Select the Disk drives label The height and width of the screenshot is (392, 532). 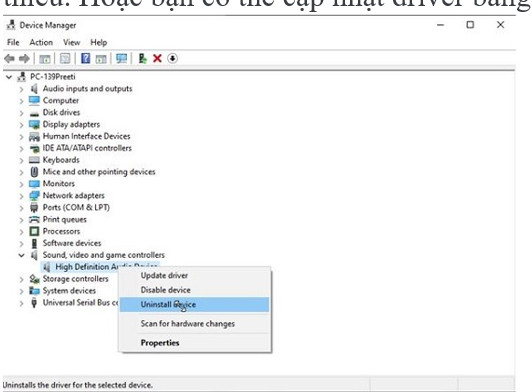(61, 112)
